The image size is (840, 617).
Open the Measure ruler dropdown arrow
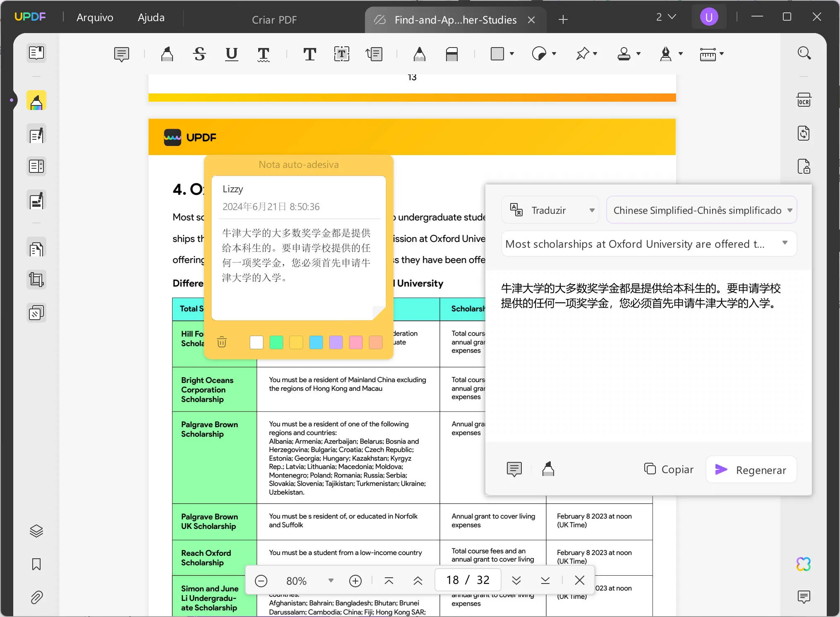tap(722, 54)
